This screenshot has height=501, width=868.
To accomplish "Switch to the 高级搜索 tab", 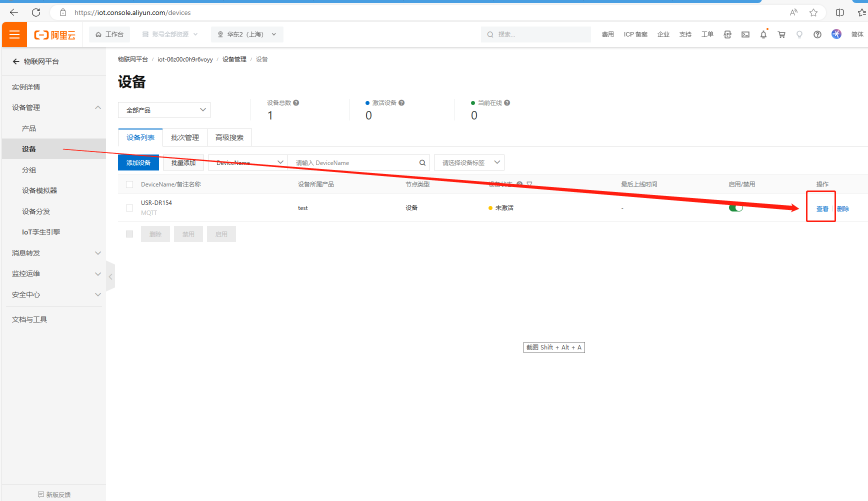I will click(229, 137).
